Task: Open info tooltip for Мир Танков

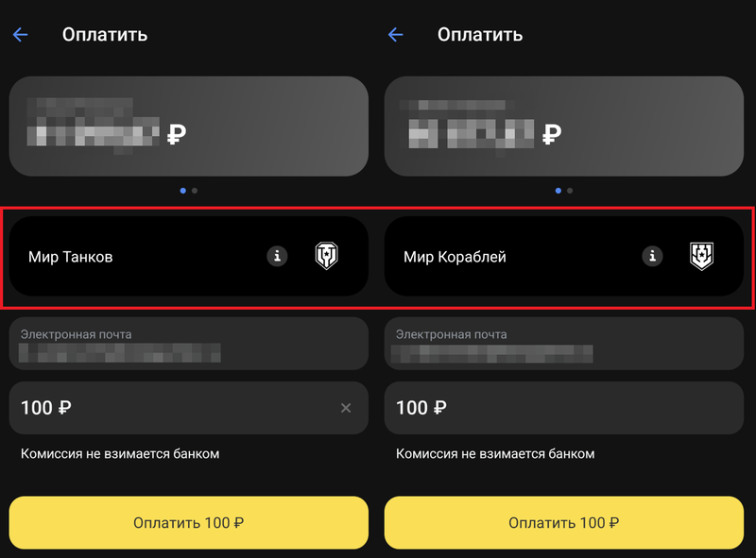Action: point(277,255)
